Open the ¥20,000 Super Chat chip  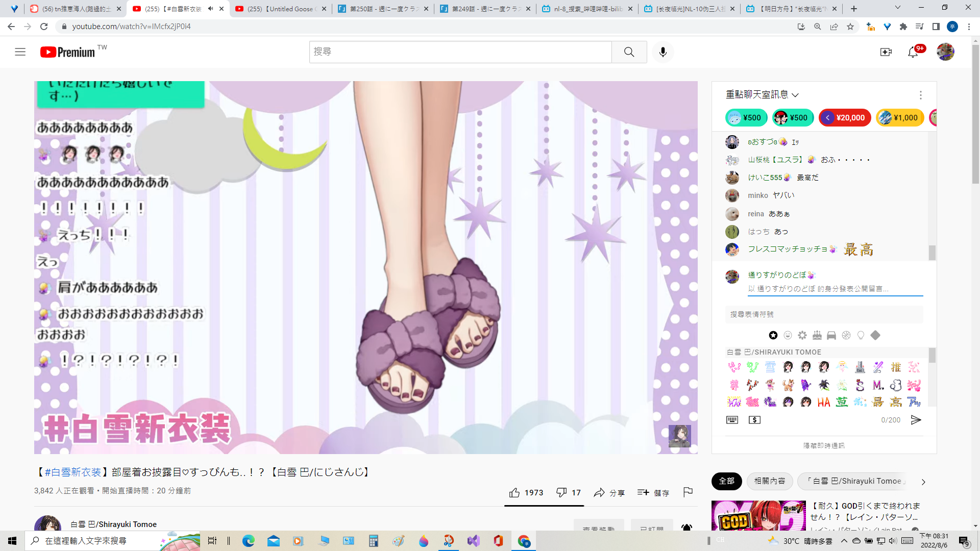click(845, 118)
